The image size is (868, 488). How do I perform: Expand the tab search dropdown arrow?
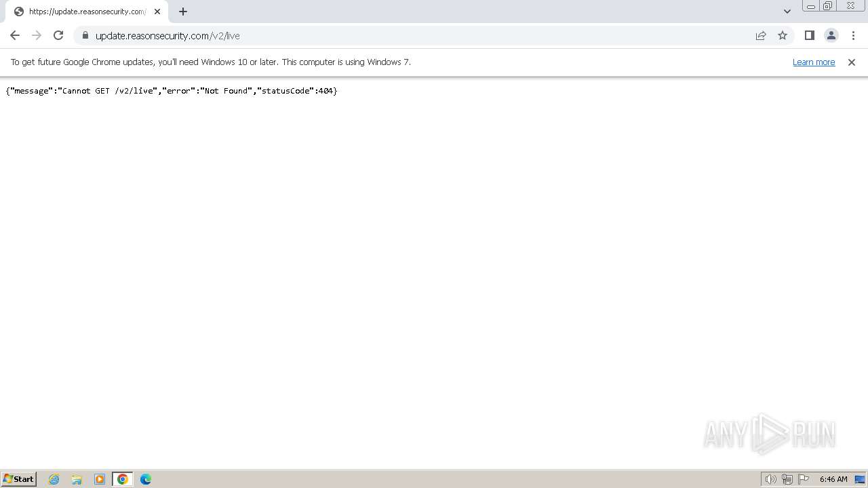tap(787, 12)
